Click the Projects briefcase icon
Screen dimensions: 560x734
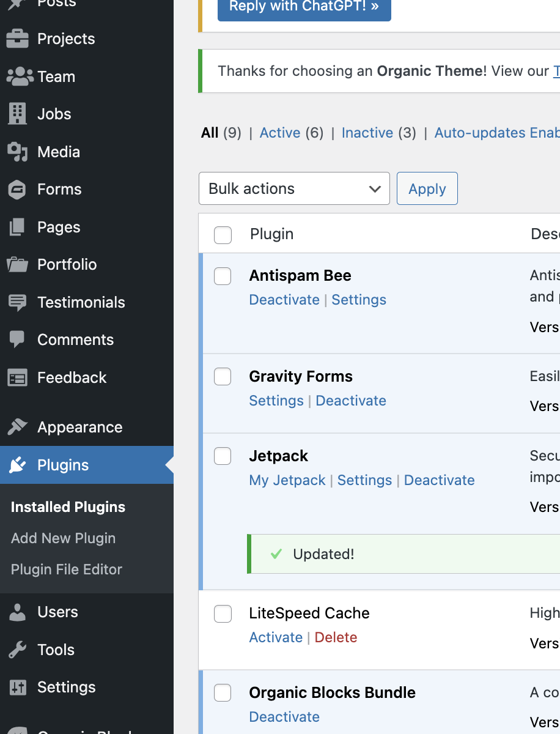(x=17, y=39)
